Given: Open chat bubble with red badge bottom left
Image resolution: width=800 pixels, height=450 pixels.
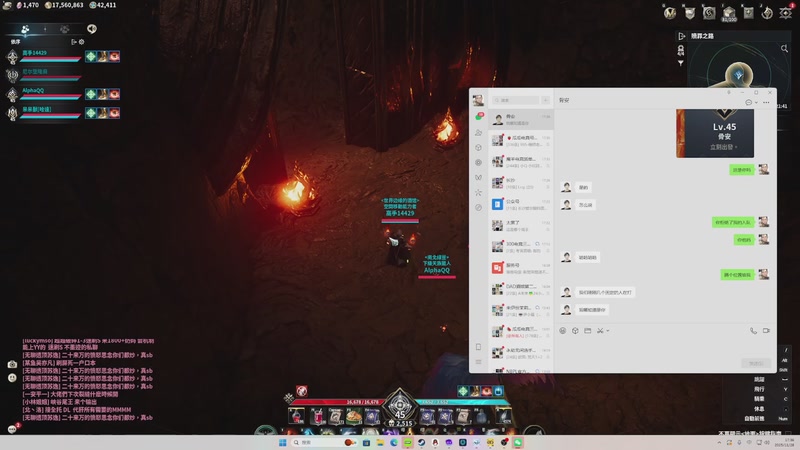Looking at the screenshot, I should tap(13, 429).
